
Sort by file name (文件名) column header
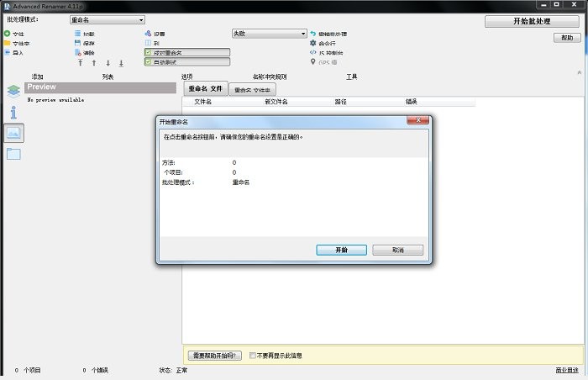point(203,102)
